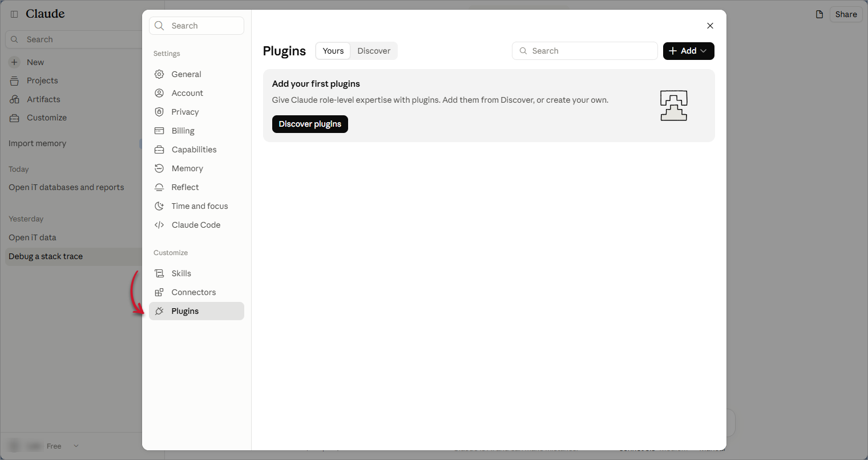Open the 'Open iT data' chat

coord(33,237)
